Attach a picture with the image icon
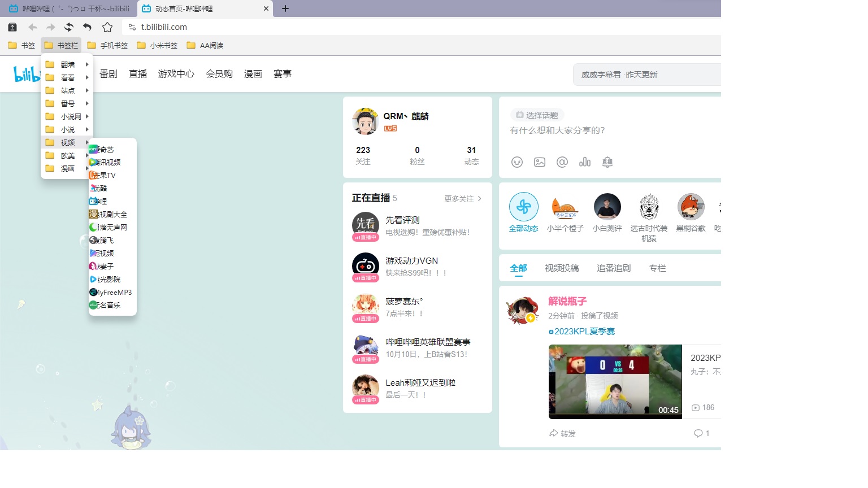The height and width of the screenshot is (488, 868). [540, 162]
